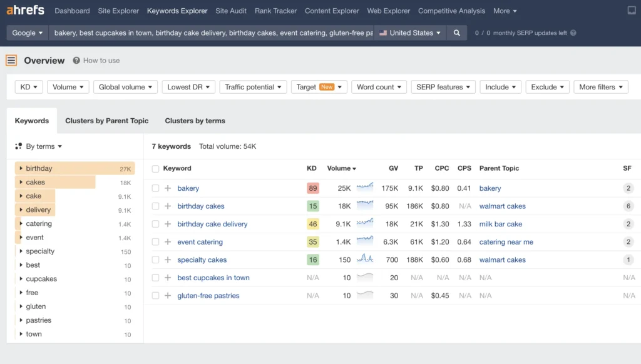This screenshot has width=641, height=364.
Task: Add birthday cakes with plus icon
Action: [168, 206]
